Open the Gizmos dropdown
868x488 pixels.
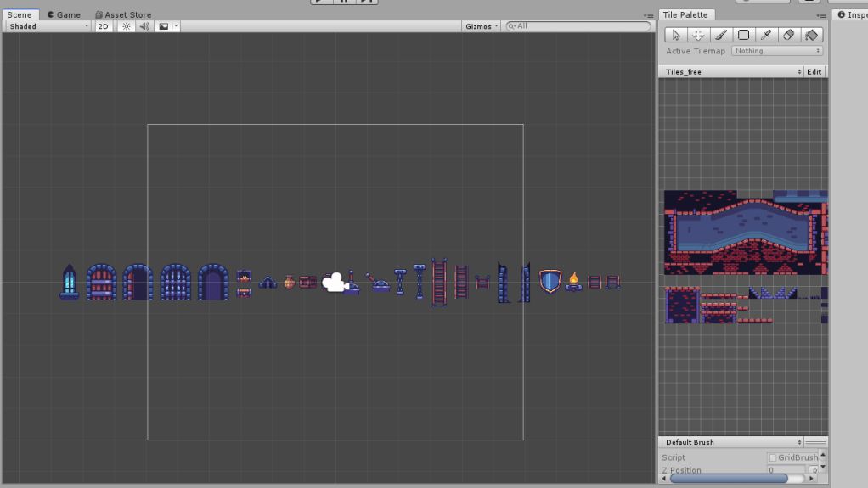point(482,26)
